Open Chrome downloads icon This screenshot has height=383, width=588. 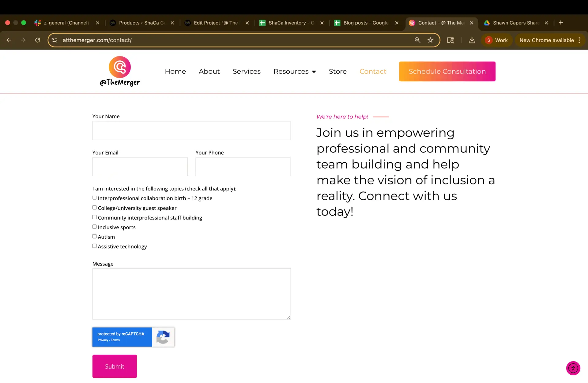click(x=472, y=40)
